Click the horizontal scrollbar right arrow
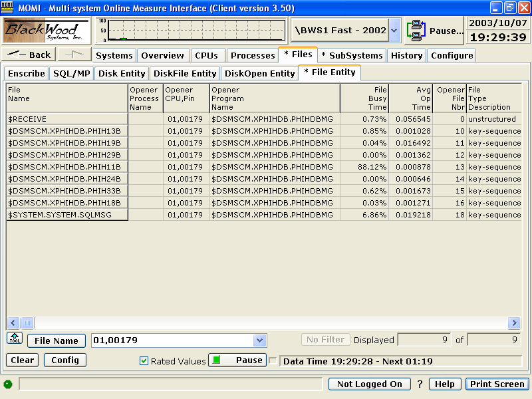532x399 pixels. (x=514, y=323)
